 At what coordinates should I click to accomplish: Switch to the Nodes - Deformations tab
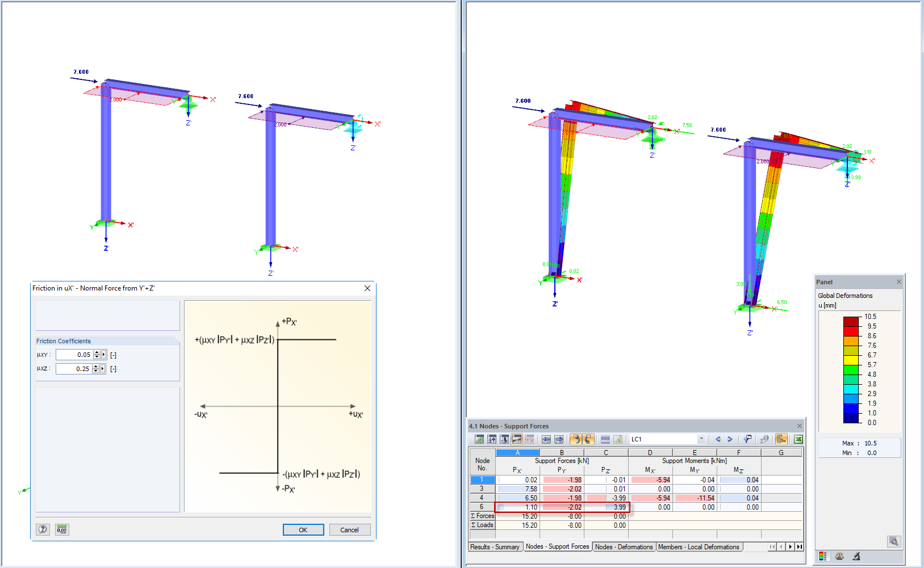coord(624,546)
